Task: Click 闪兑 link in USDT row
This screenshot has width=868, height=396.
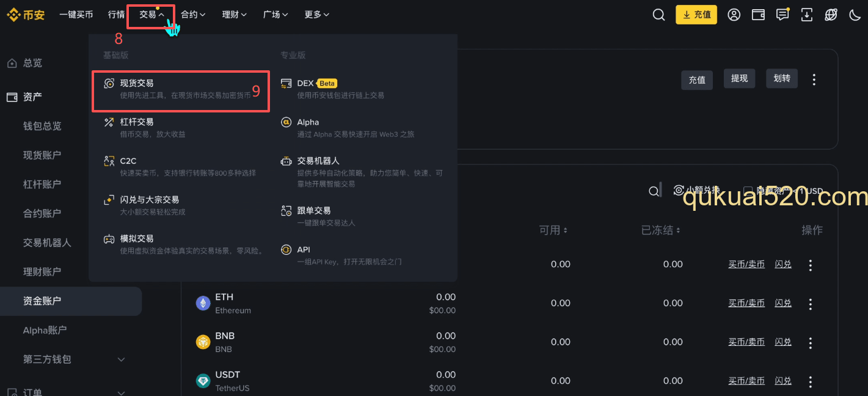Action: 783,381
